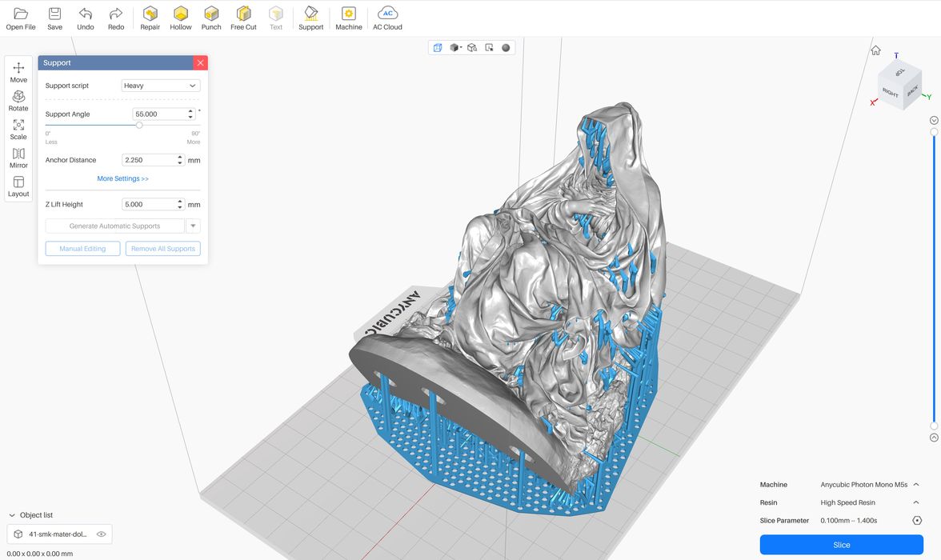The height and width of the screenshot is (560, 941).
Task: Choose the Mirror tool
Action: pos(18,158)
